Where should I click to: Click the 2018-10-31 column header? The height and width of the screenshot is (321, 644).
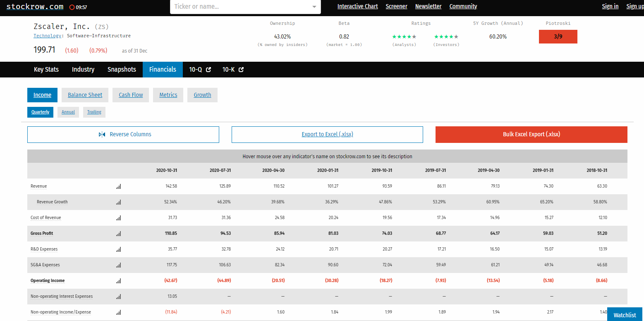pyautogui.click(x=597, y=171)
